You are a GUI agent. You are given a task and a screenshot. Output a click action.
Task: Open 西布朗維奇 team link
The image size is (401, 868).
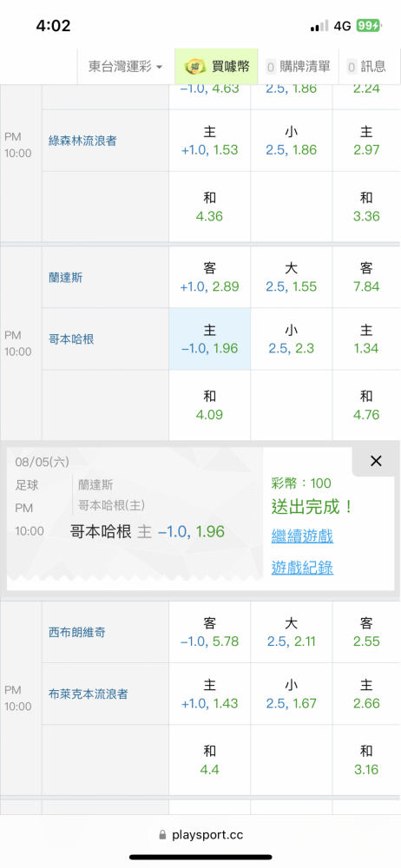click(77, 632)
